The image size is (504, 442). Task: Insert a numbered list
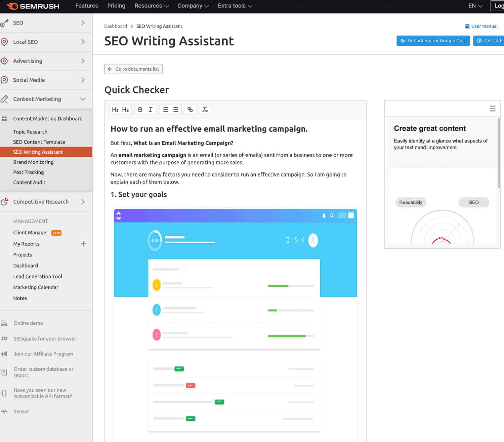165,109
